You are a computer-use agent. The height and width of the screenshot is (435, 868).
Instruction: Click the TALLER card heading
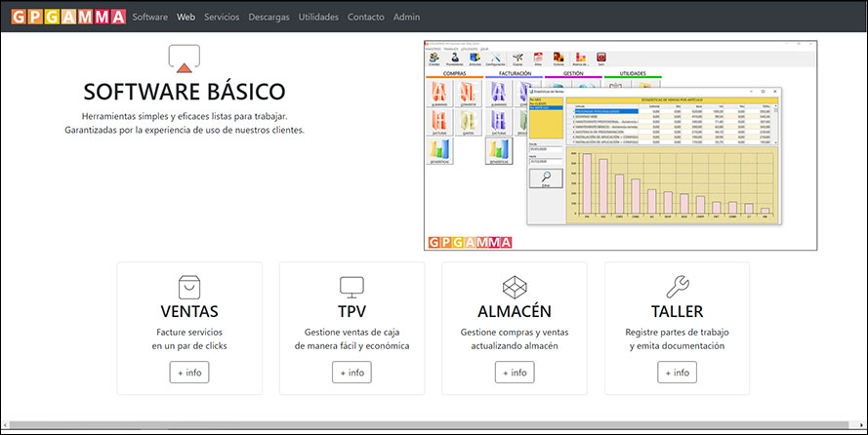[x=677, y=311]
